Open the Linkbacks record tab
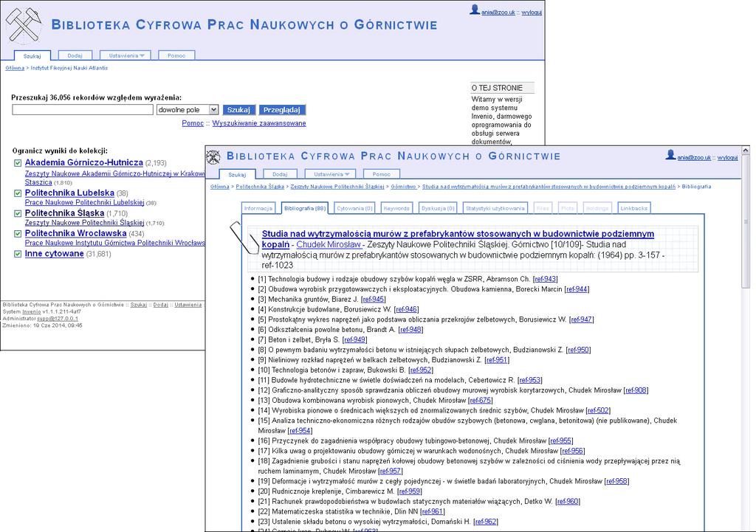756x532 pixels. (x=633, y=208)
